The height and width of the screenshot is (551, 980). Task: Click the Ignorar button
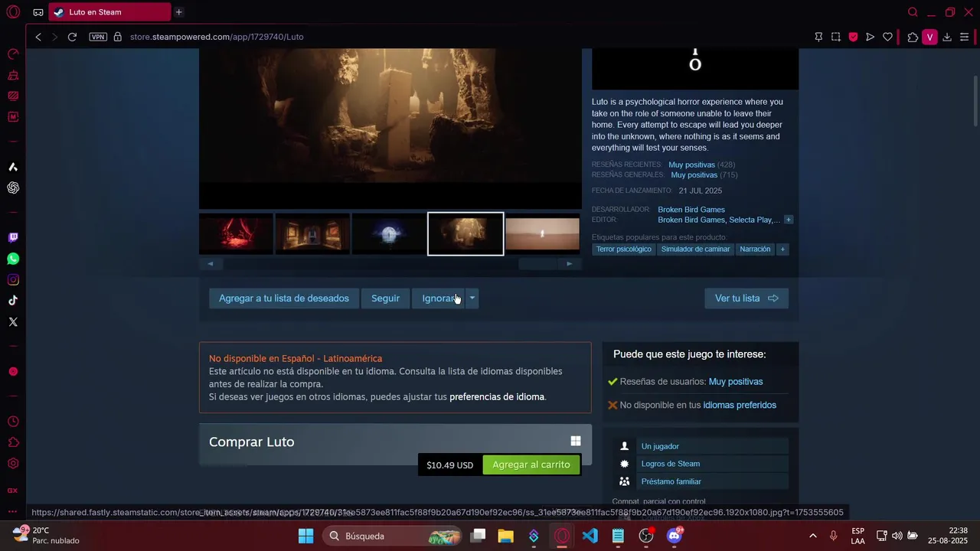pos(439,298)
